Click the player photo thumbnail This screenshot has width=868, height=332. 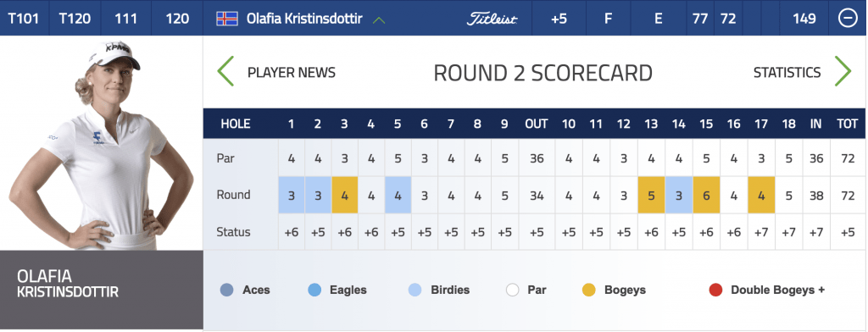click(x=102, y=144)
